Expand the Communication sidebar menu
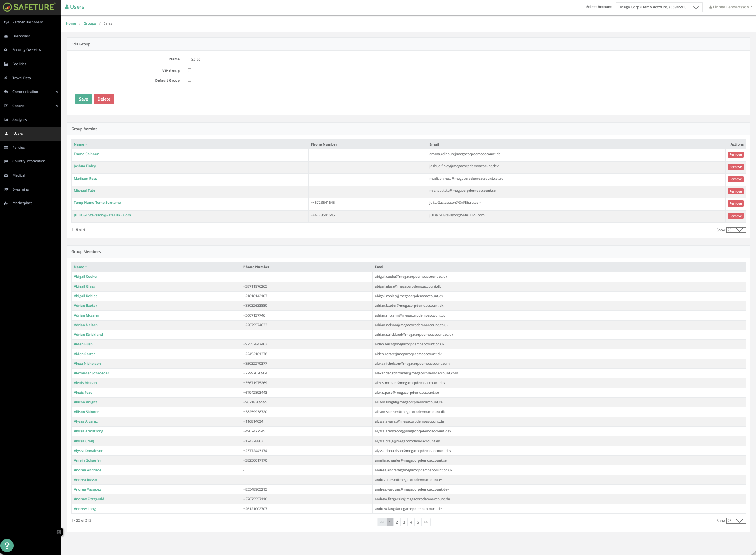 30,92
